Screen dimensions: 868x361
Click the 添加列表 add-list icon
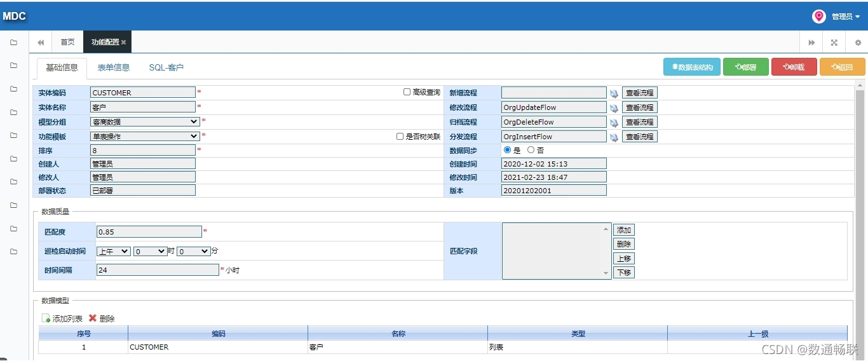point(46,318)
